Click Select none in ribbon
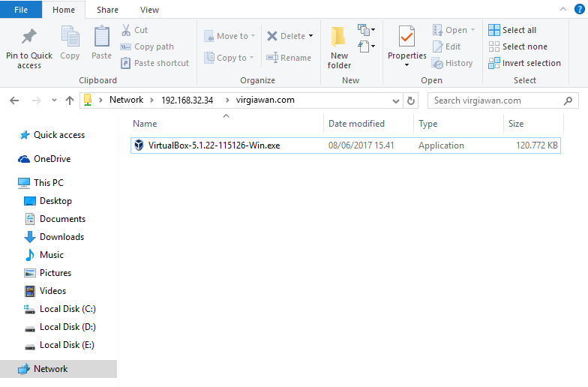 [x=517, y=46]
